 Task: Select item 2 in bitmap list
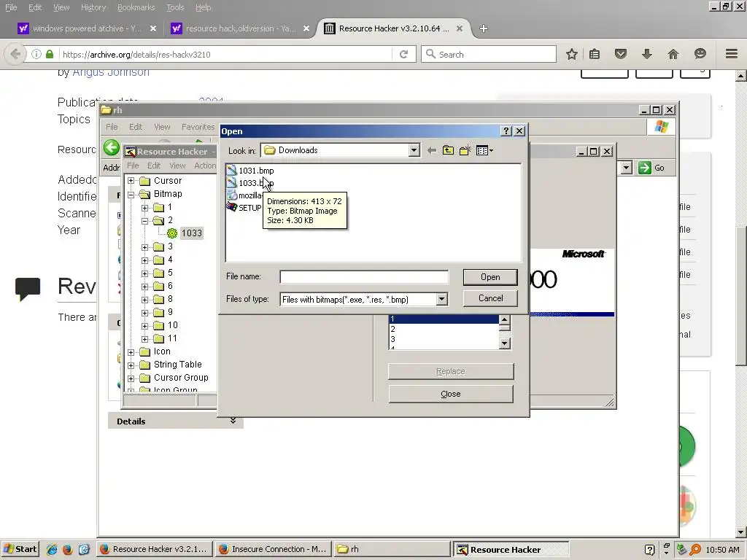444,329
